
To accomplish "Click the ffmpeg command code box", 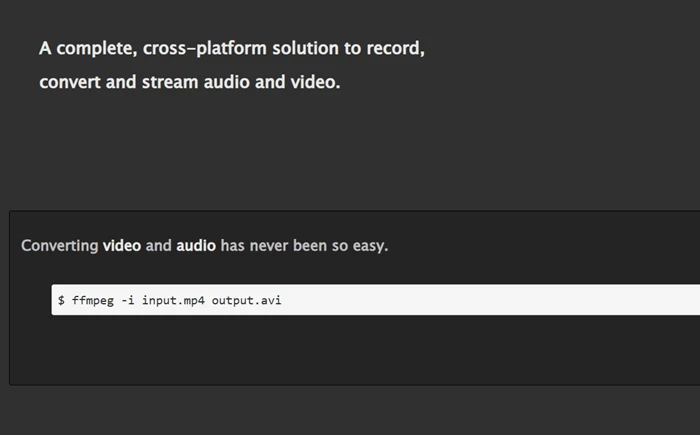I will pyautogui.click(x=375, y=300).
